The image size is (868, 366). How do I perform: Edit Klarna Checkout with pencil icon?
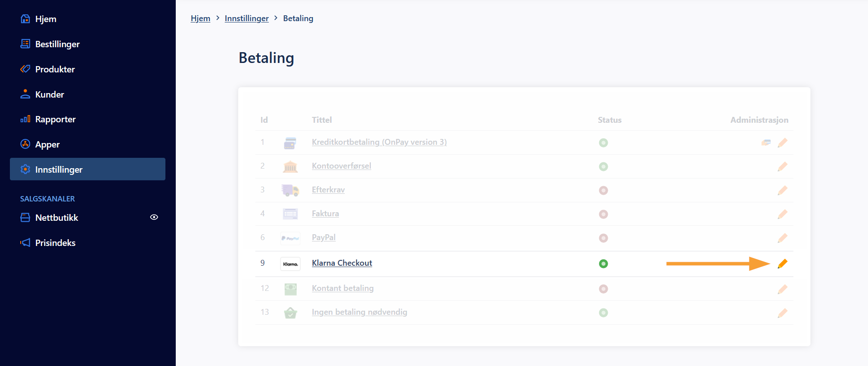point(783,263)
